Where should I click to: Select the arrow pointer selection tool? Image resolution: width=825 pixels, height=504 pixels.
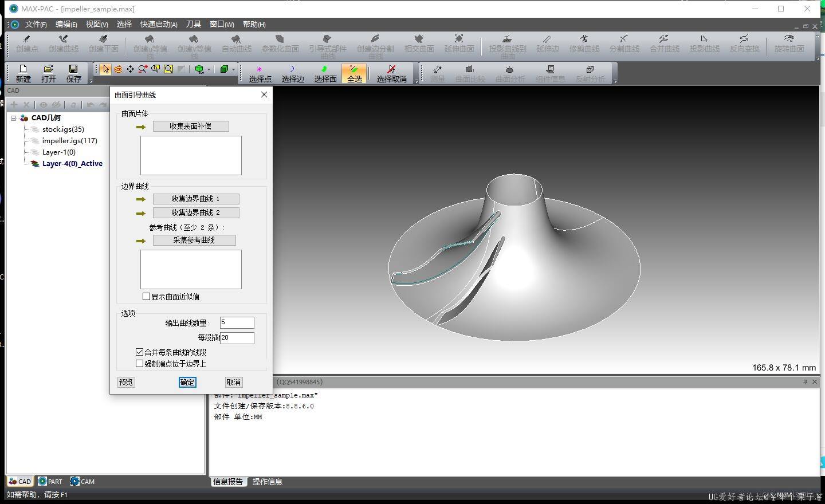coord(105,69)
